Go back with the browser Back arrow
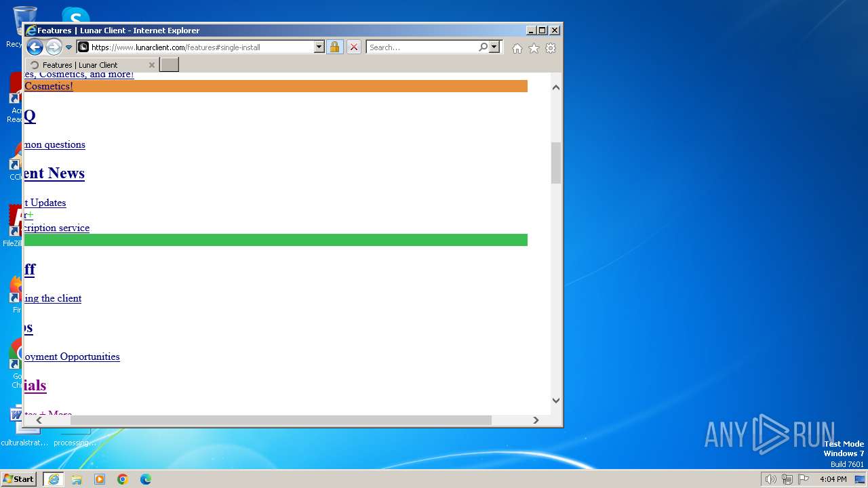The height and width of the screenshot is (488, 868). [x=35, y=47]
